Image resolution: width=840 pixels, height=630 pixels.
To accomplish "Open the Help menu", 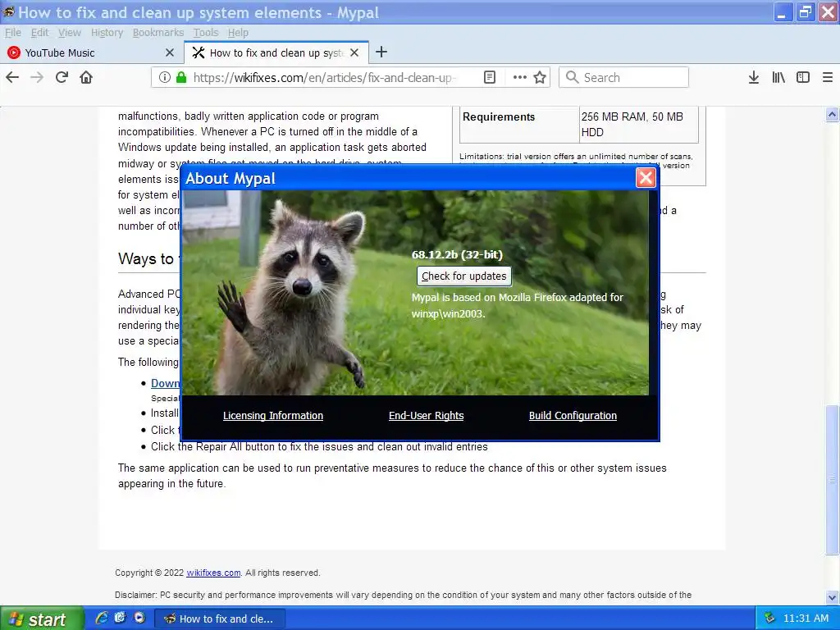I will coord(238,33).
